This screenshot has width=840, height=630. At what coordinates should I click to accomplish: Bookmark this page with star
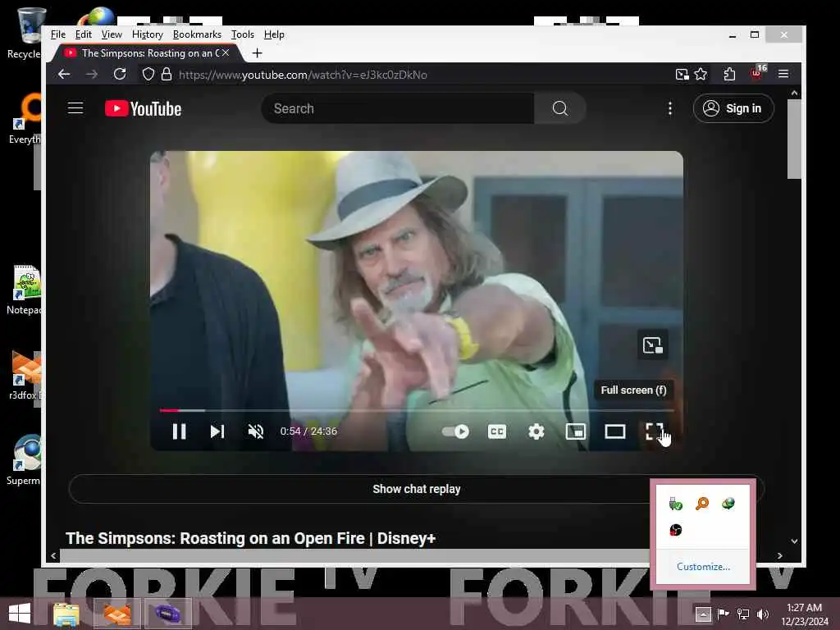(701, 75)
